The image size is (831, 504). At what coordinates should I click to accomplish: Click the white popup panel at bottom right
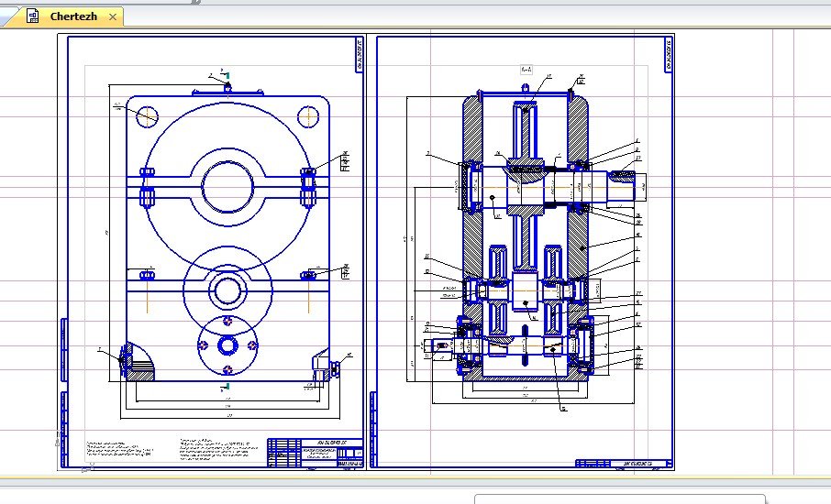click(619, 499)
